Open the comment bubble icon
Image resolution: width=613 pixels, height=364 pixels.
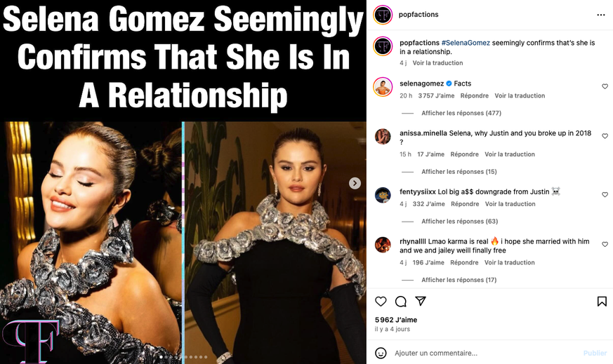(x=401, y=301)
